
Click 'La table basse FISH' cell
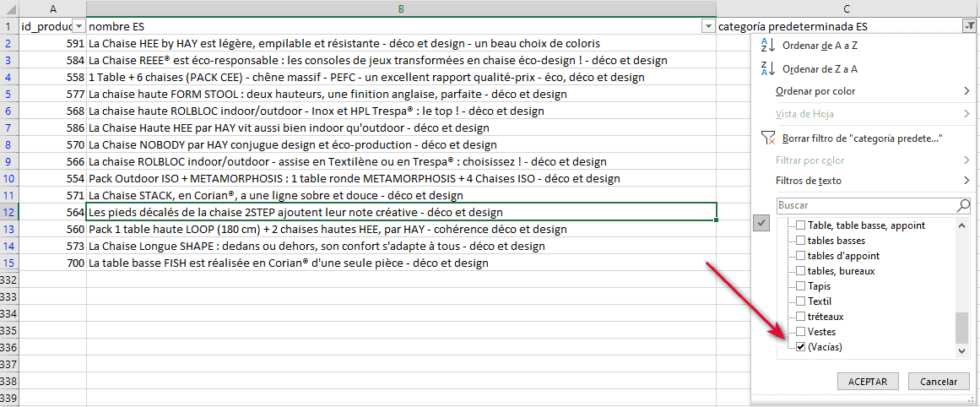401,263
